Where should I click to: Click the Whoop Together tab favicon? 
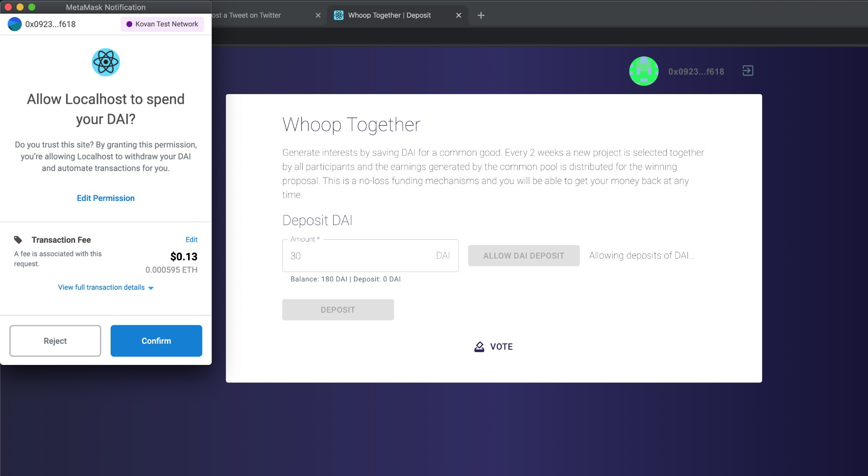(338, 15)
